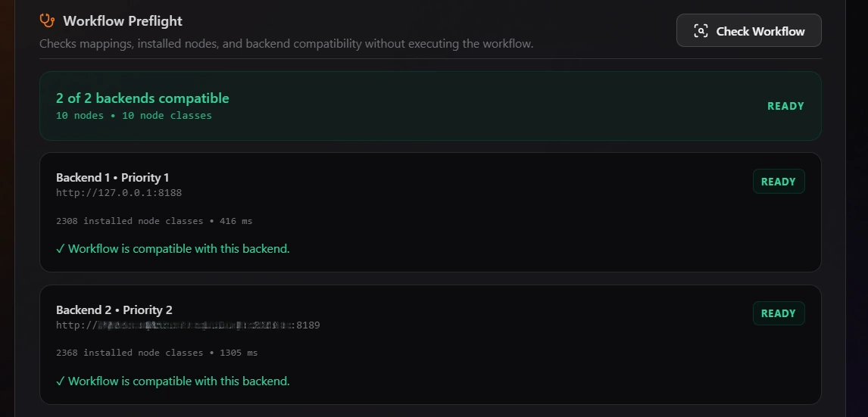Screen dimensions: 868x417
Task: Click the checkmark in Backend 1 compatibility message
Action: 61,249
